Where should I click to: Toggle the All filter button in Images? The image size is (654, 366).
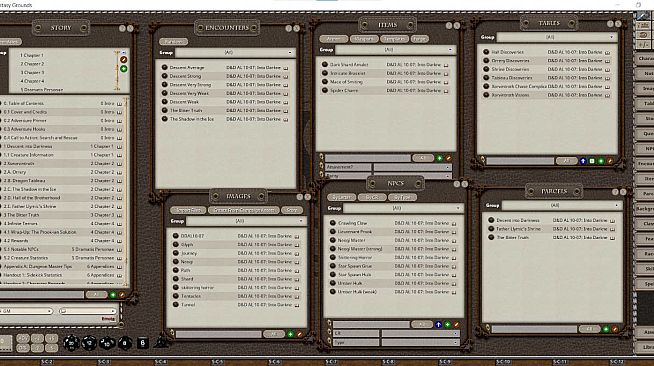(274, 334)
